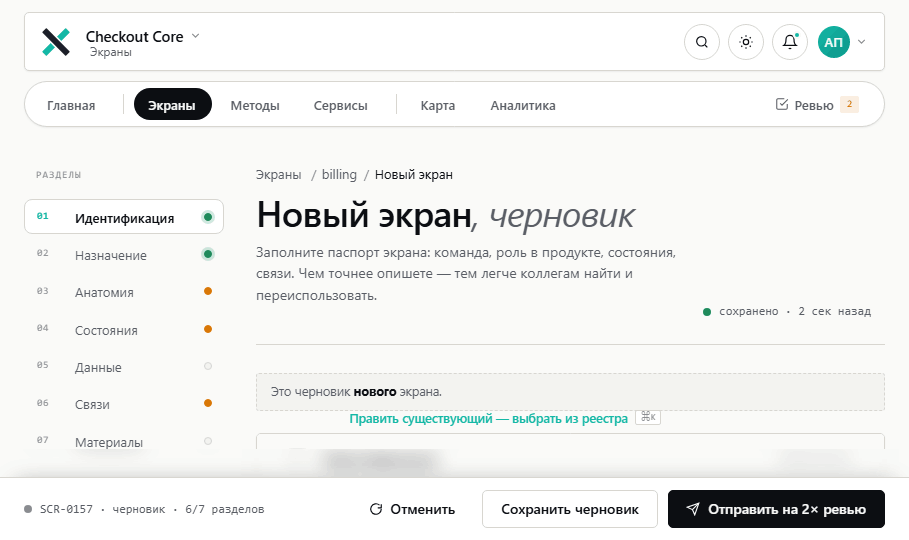Click the green saved status dot
This screenshot has height=540, width=909.
(707, 312)
